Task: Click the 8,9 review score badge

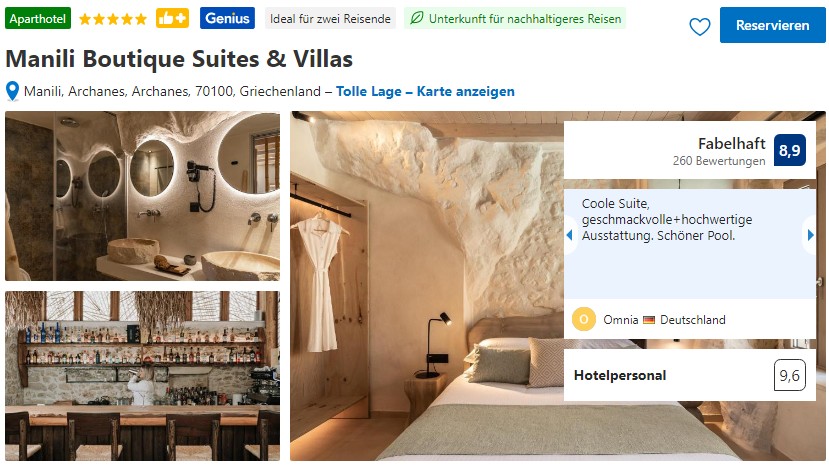Action: pyautogui.click(x=789, y=150)
